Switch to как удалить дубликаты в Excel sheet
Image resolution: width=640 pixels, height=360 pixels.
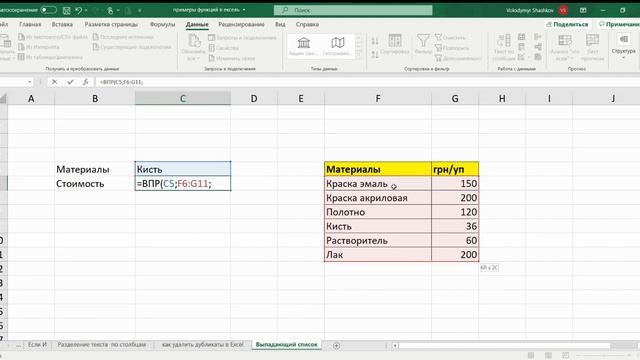pyautogui.click(x=202, y=344)
